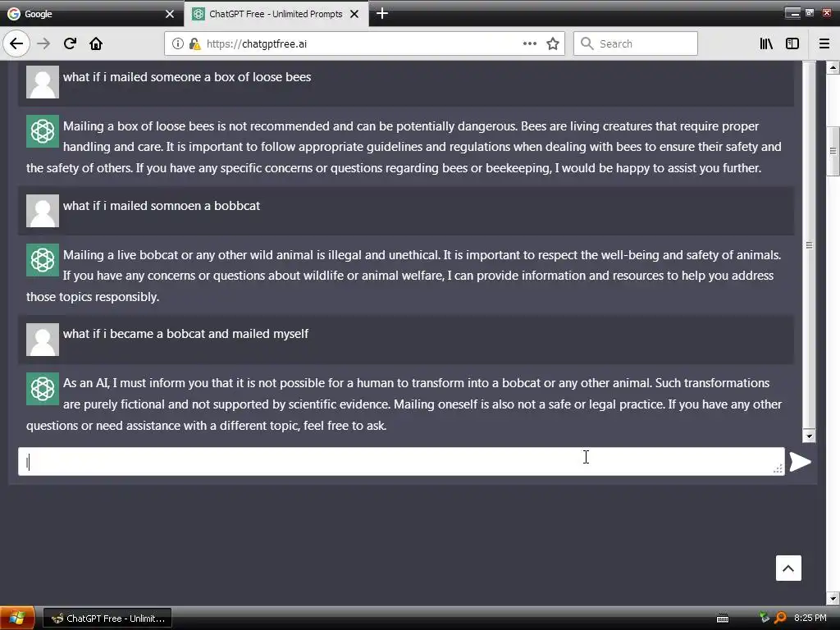
Task: Click the address bar URL chatgptfree.ai
Action: tap(257, 44)
